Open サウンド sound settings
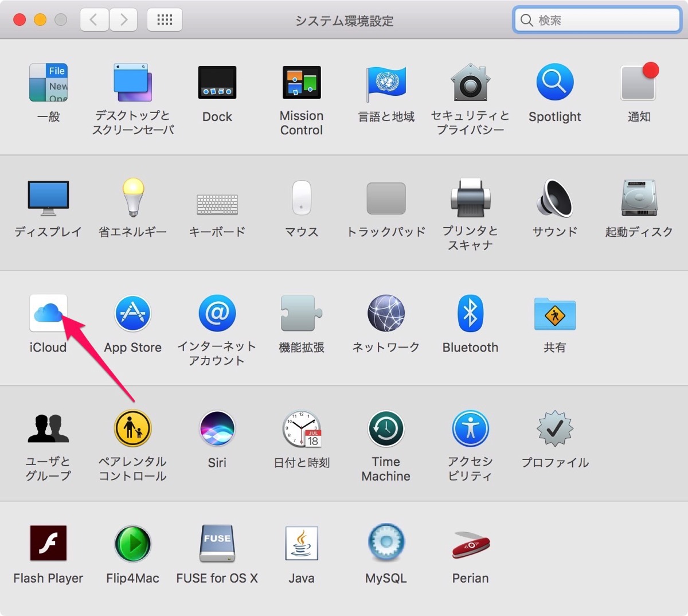Image resolution: width=688 pixels, height=616 pixels. tap(555, 198)
